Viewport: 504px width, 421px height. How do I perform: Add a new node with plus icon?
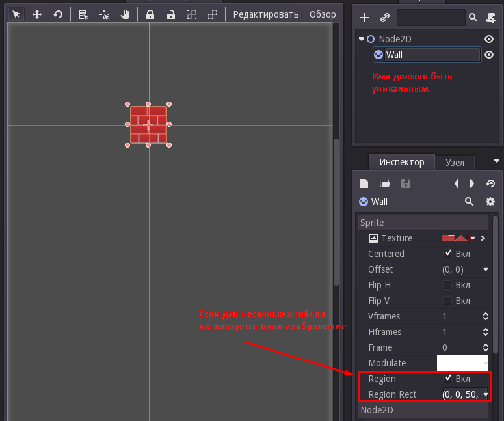pos(364,18)
